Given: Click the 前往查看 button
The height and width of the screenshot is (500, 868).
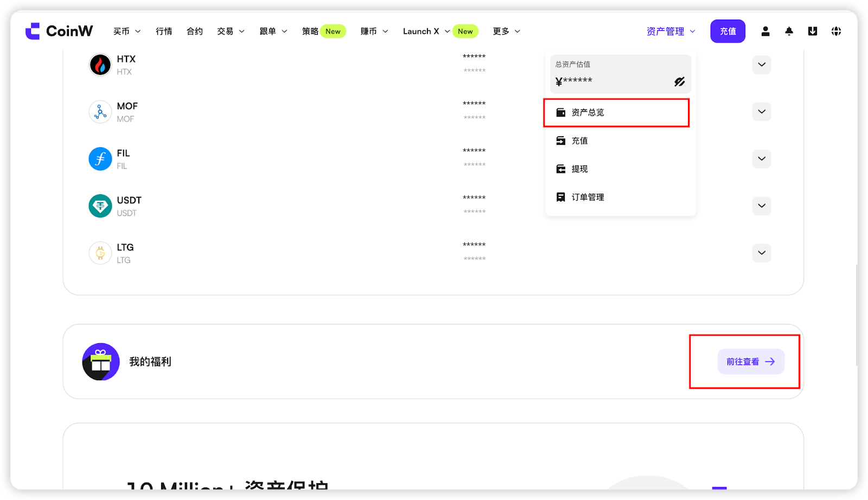Looking at the screenshot, I should pyautogui.click(x=751, y=362).
